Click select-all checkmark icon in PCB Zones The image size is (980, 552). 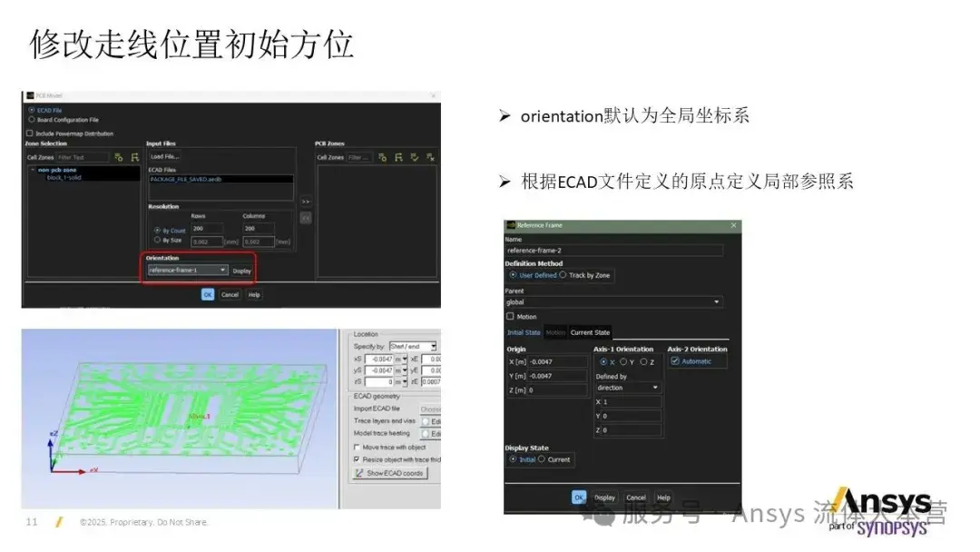(415, 158)
